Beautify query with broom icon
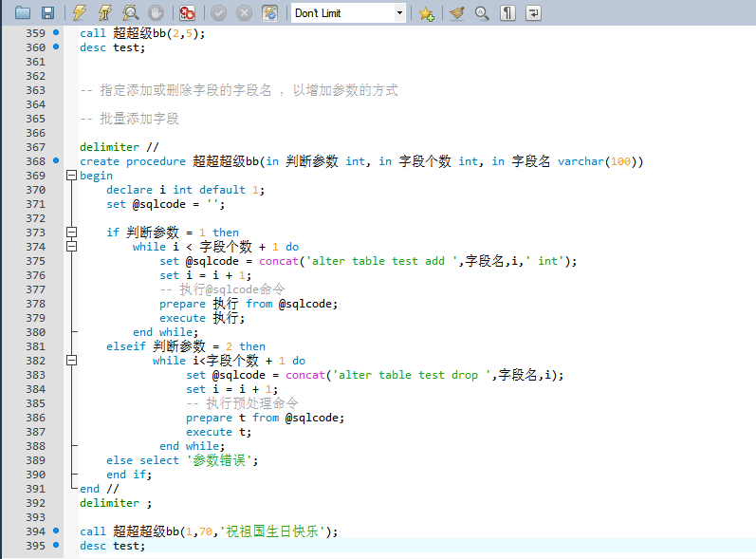756x559 pixels. point(456,13)
